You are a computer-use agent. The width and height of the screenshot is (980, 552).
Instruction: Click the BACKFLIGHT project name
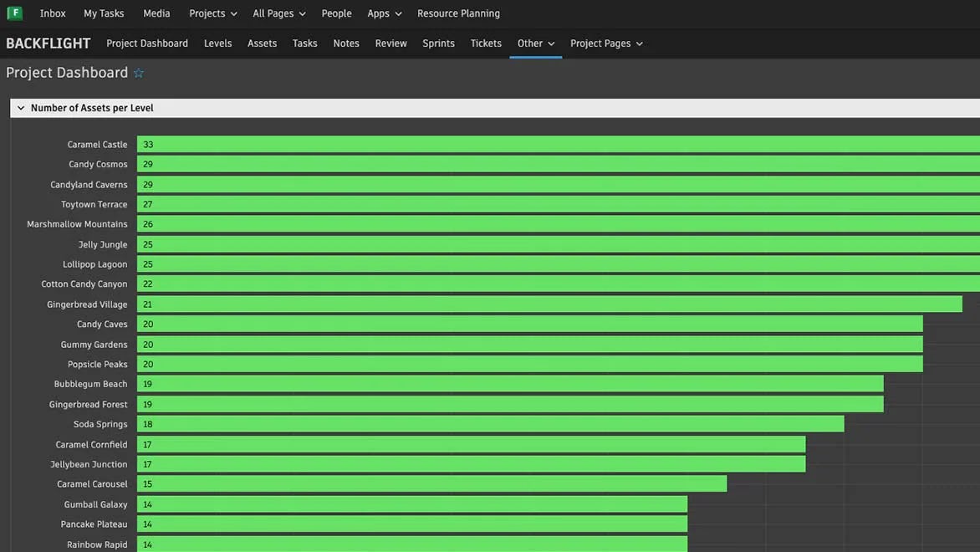click(48, 43)
